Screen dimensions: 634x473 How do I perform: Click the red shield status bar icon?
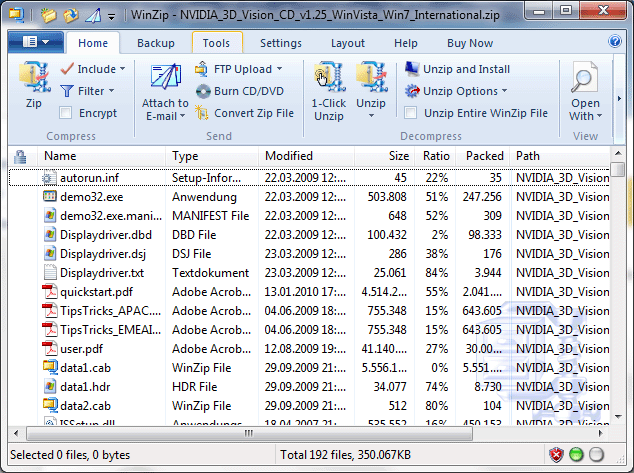pyautogui.click(x=557, y=455)
